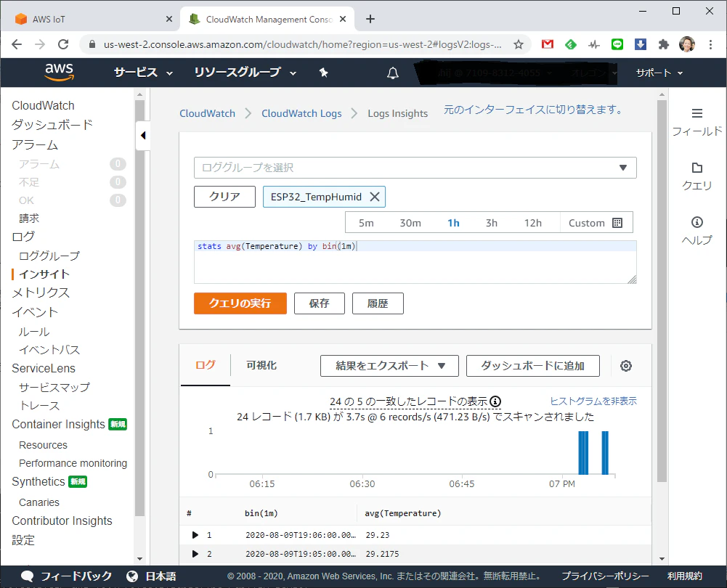727x588 pixels.
Task: Expand result row 1
Action: pos(195,535)
